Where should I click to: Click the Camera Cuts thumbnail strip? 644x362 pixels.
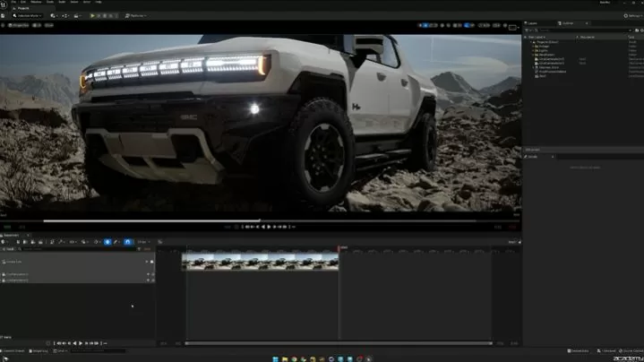[260, 262]
